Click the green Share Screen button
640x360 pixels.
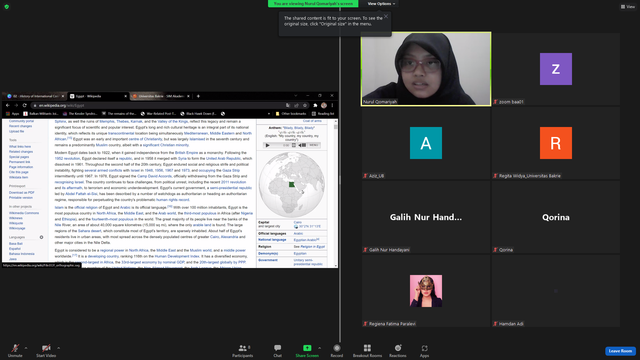coord(307,350)
